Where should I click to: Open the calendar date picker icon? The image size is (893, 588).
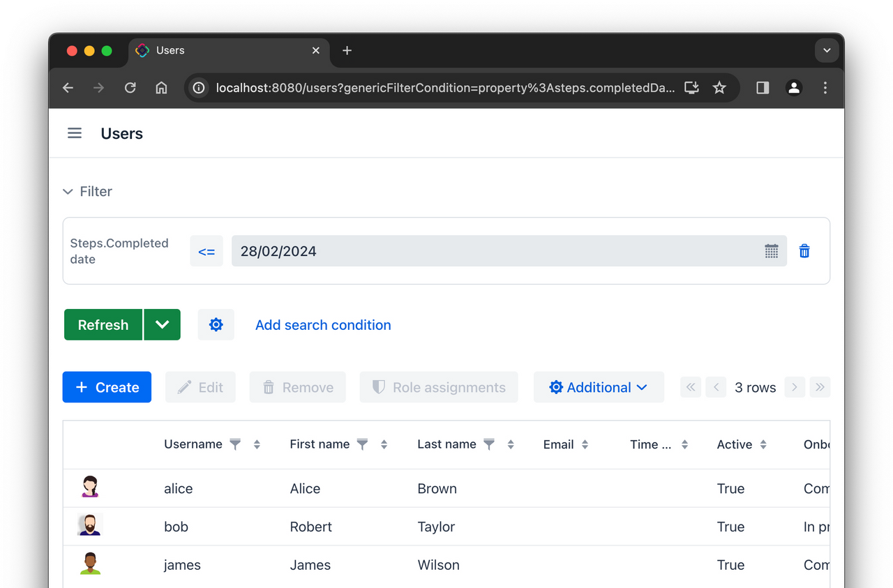pyautogui.click(x=772, y=251)
